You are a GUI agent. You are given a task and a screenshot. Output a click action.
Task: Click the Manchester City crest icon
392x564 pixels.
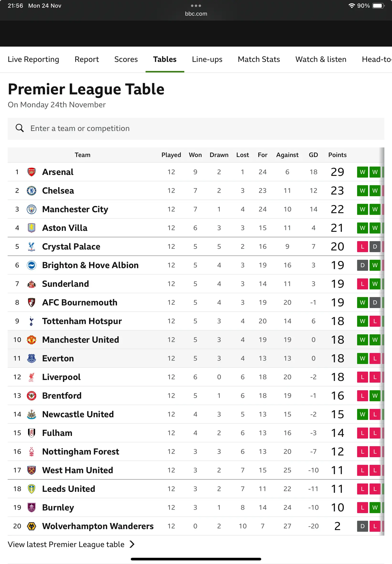pyautogui.click(x=32, y=209)
